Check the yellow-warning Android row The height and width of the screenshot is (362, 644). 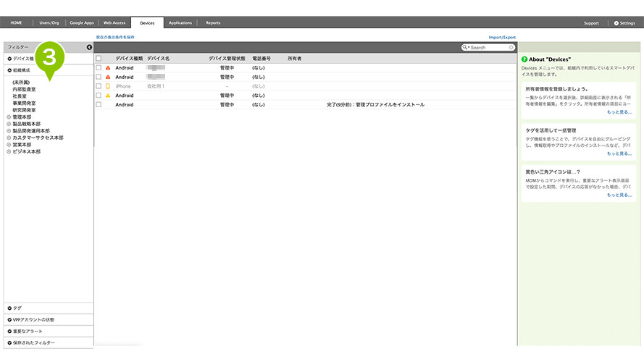pyautogui.click(x=99, y=96)
